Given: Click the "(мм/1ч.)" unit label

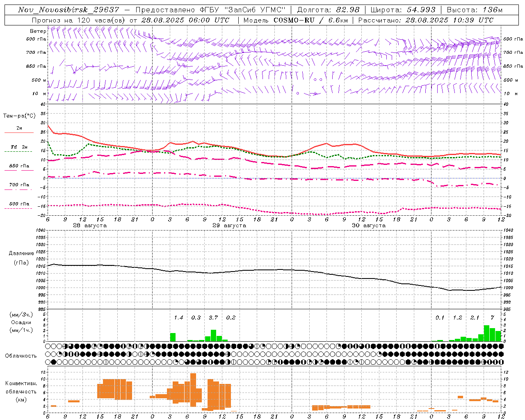Looking at the screenshot, I should coord(21,330).
